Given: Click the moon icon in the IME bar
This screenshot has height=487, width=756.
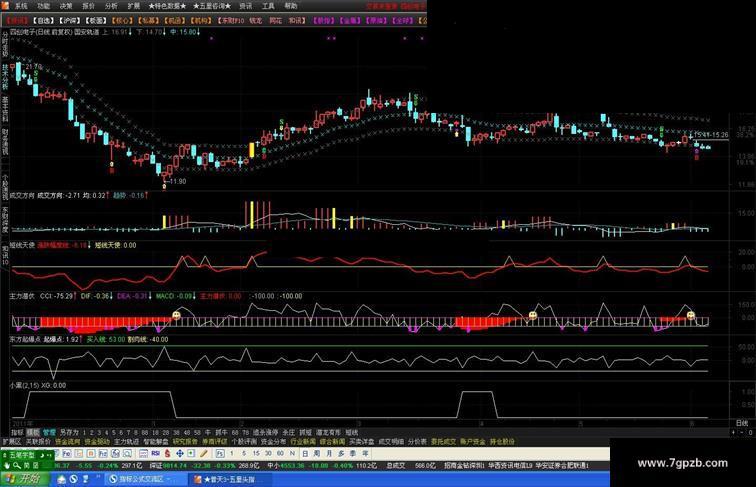Looking at the screenshot, I should (42, 455).
